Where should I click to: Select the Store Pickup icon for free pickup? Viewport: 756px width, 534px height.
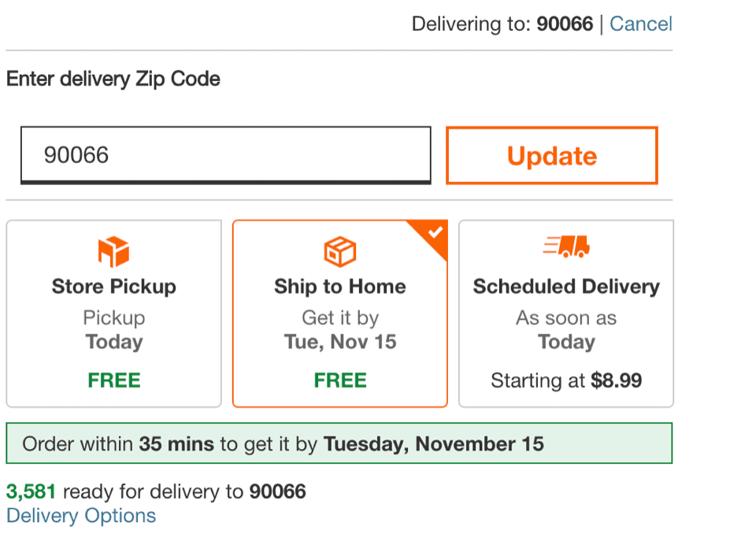[113, 250]
